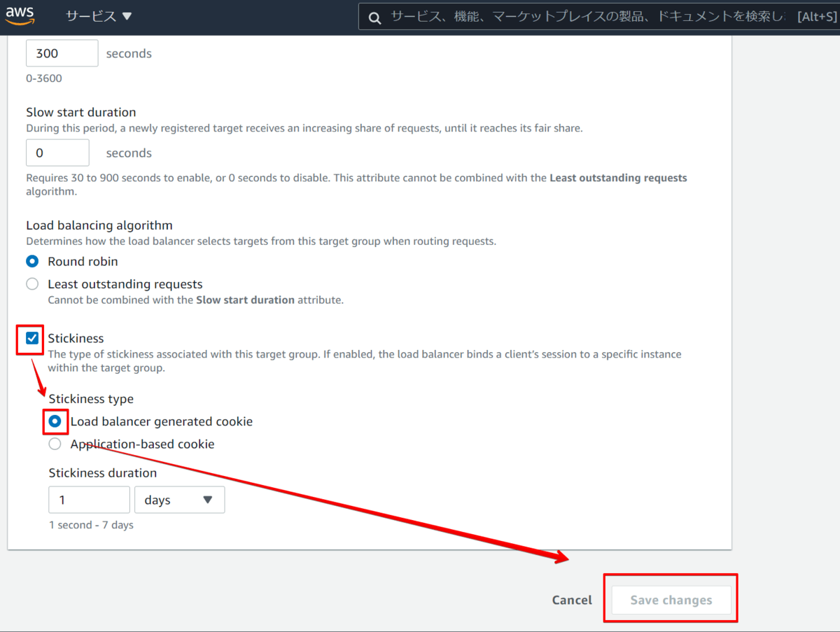
Task: Choose the Application-based cookie radio button
Action: (55, 444)
